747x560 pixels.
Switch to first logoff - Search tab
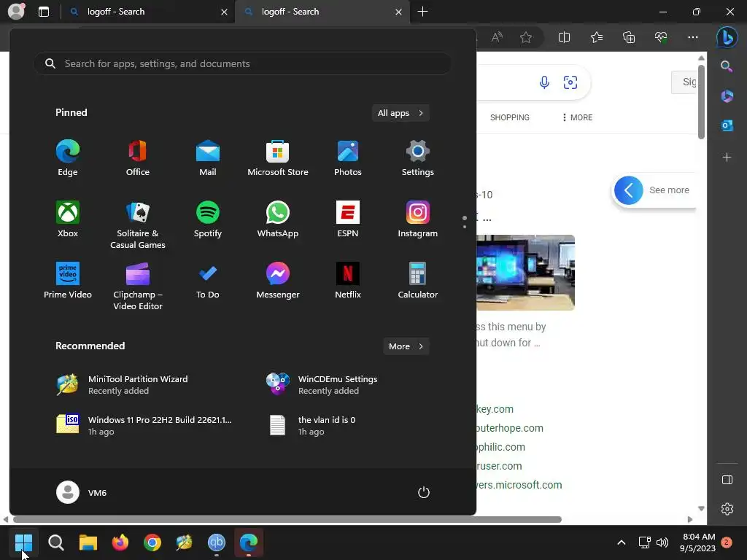[x=147, y=12]
